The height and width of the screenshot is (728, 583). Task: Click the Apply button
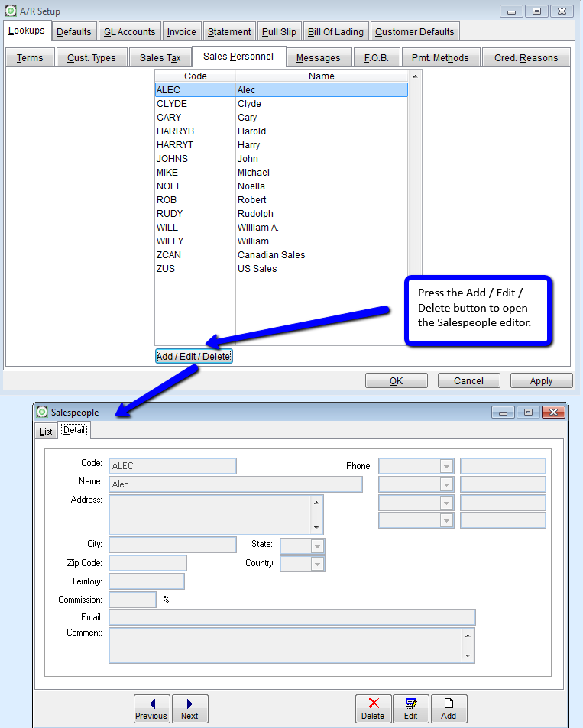541,380
